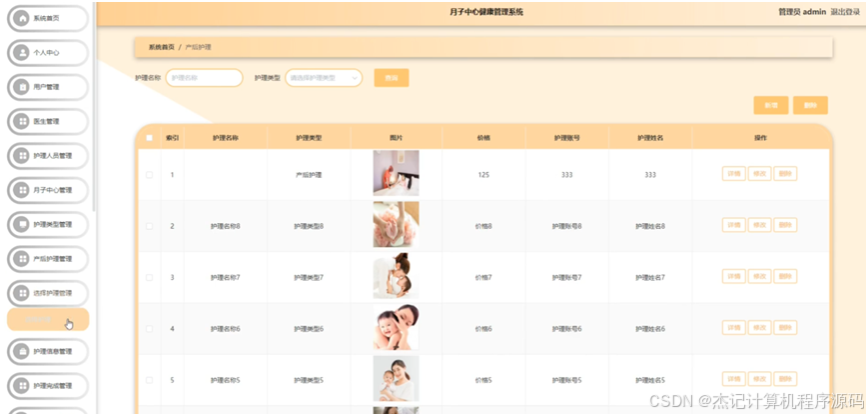Click the 护理类型8 cell
The height and width of the screenshot is (416, 868).
coord(309,226)
